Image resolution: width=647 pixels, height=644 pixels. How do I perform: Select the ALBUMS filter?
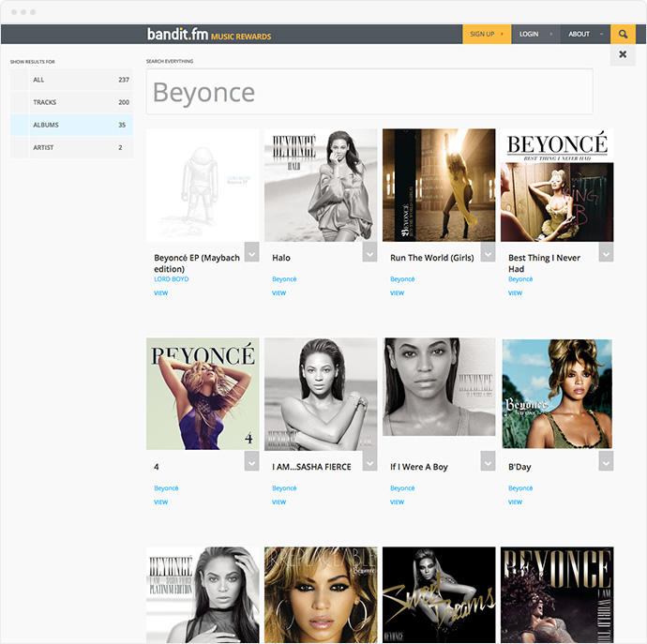(x=71, y=125)
